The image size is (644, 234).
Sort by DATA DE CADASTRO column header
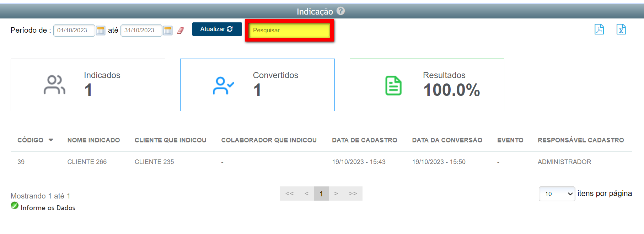(364, 140)
